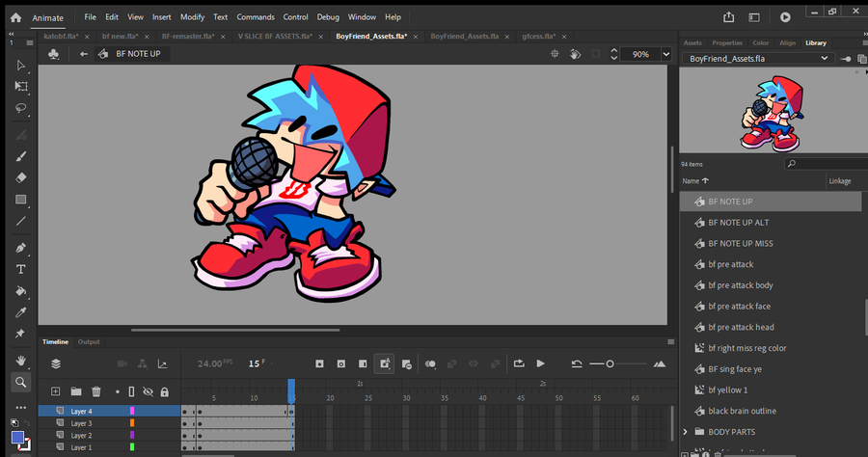Select the Eyedropper tool
The image size is (868, 457).
pyautogui.click(x=20, y=312)
